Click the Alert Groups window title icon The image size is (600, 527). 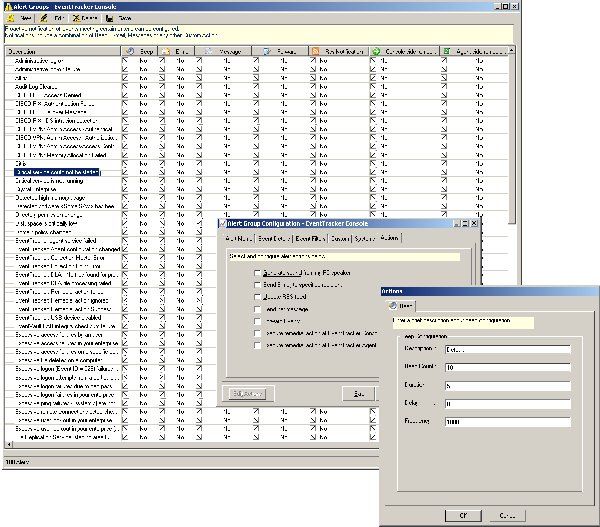(x=8, y=7)
